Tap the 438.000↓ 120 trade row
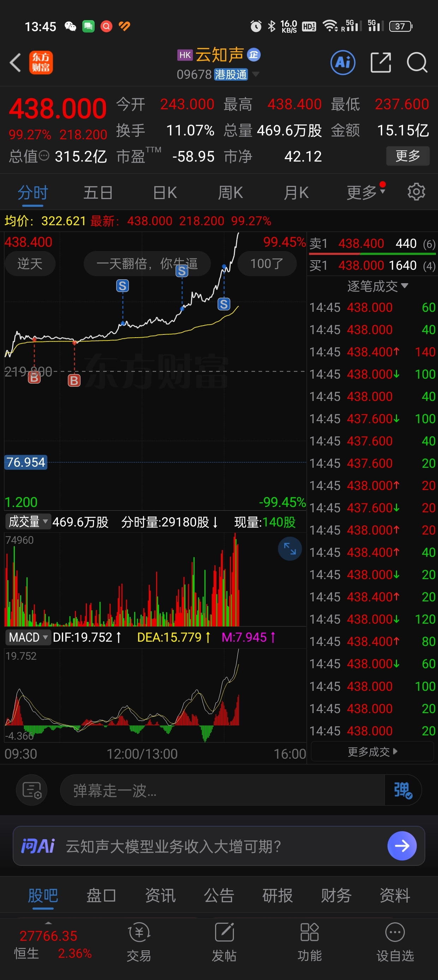438x980 pixels. [x=372, y=619]
